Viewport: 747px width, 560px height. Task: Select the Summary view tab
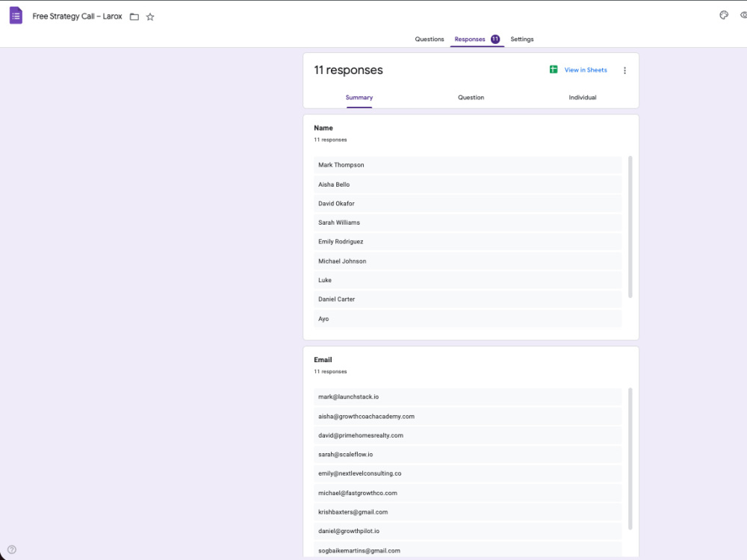(359, 97)
